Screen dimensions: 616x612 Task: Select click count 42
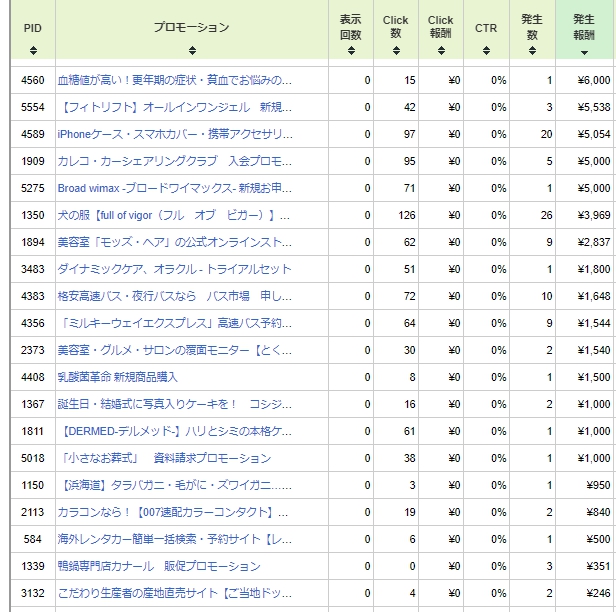click(409, 107)
